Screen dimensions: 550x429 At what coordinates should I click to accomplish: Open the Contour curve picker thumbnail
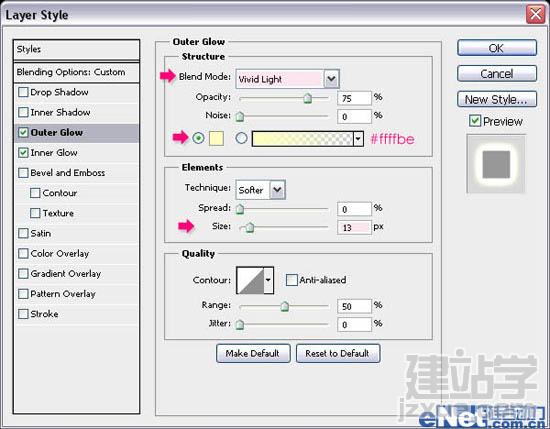(x=250, y=280)
